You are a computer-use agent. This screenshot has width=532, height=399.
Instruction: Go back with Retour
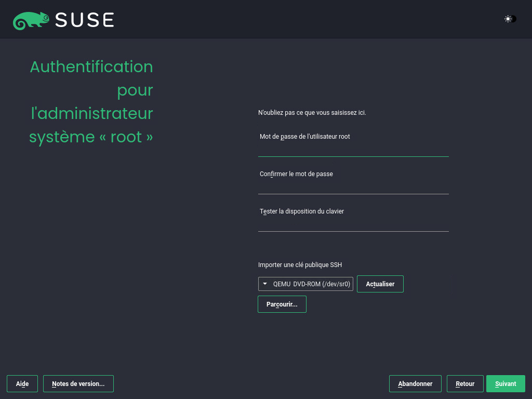coord(465,384)
